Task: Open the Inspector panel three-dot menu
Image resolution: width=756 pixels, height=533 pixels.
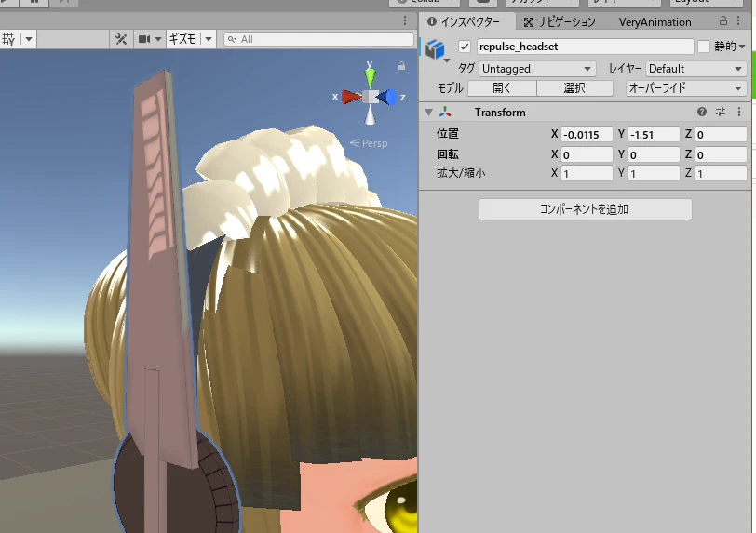Action: point(738,20)
